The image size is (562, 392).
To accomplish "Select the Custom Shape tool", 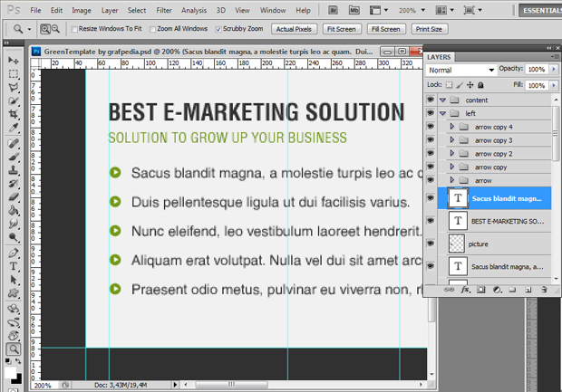I will [x=14, y=293].
